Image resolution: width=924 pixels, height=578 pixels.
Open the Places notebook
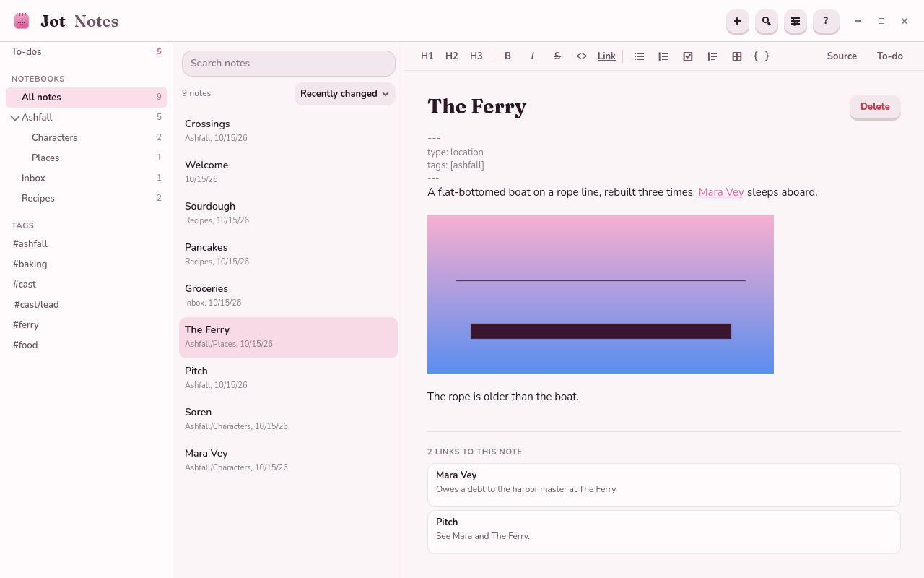click(x=87, y=158)
